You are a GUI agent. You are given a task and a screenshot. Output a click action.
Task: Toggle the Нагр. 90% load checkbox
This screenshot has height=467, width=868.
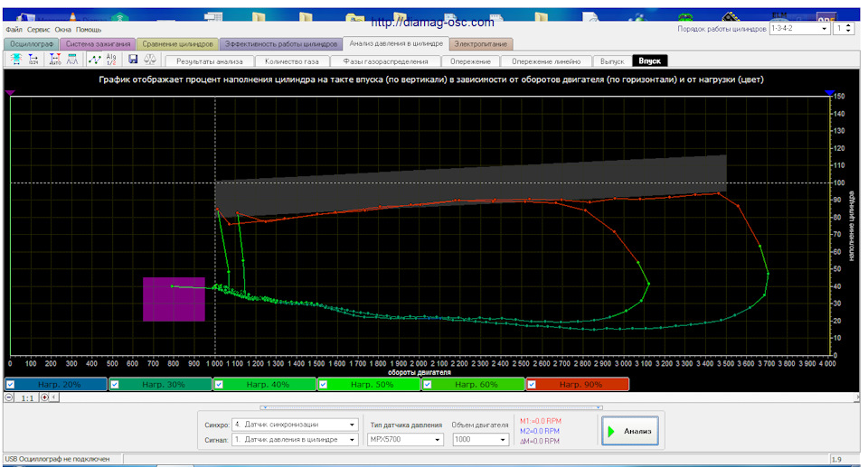click(x=532, y=385)
